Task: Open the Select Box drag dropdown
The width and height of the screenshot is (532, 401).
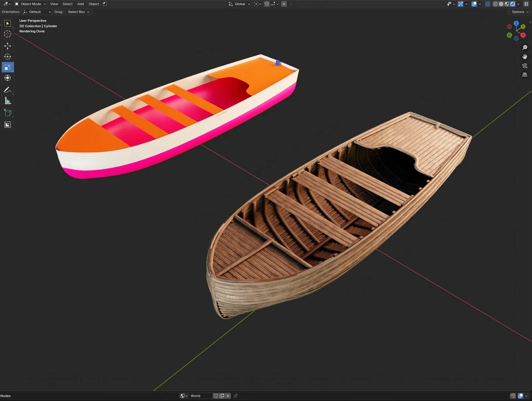Action: (x=78, y=12)
